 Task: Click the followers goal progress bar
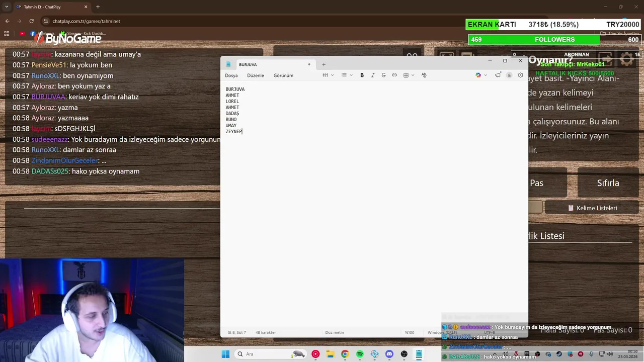(554, 40)
